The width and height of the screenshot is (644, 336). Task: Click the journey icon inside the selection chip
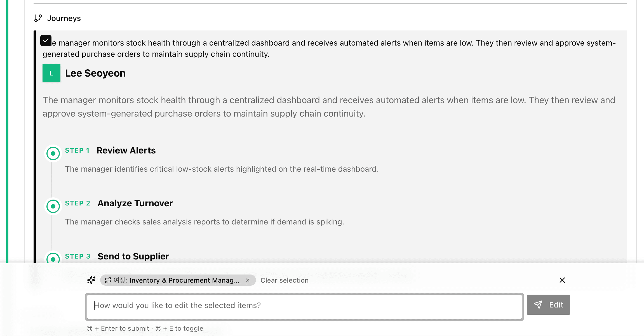108,280
